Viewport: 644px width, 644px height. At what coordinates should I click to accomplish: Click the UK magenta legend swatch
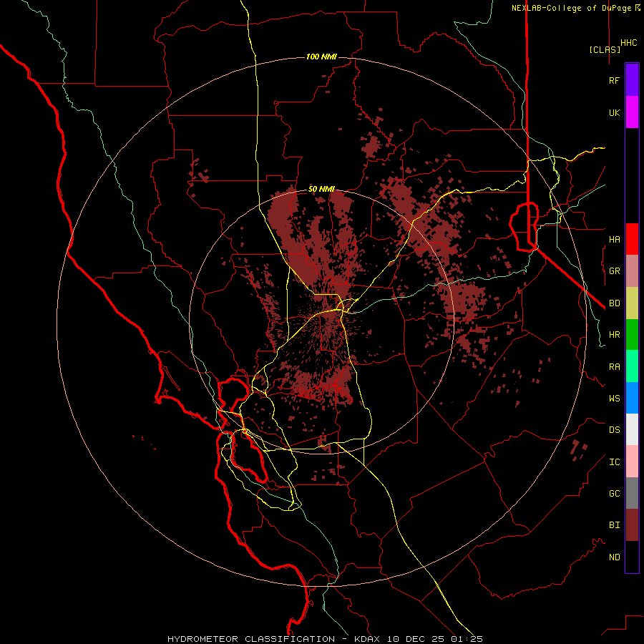tap(632, 112)
